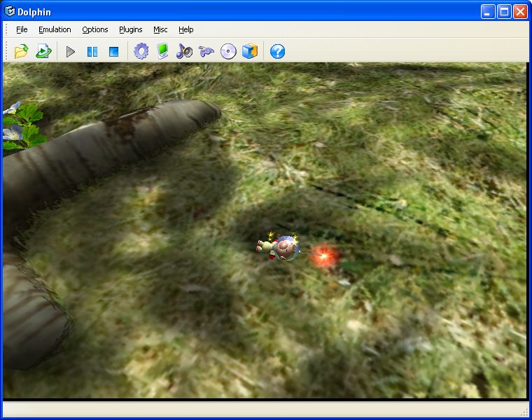Click the Olimar character in game view

(279, 248)
